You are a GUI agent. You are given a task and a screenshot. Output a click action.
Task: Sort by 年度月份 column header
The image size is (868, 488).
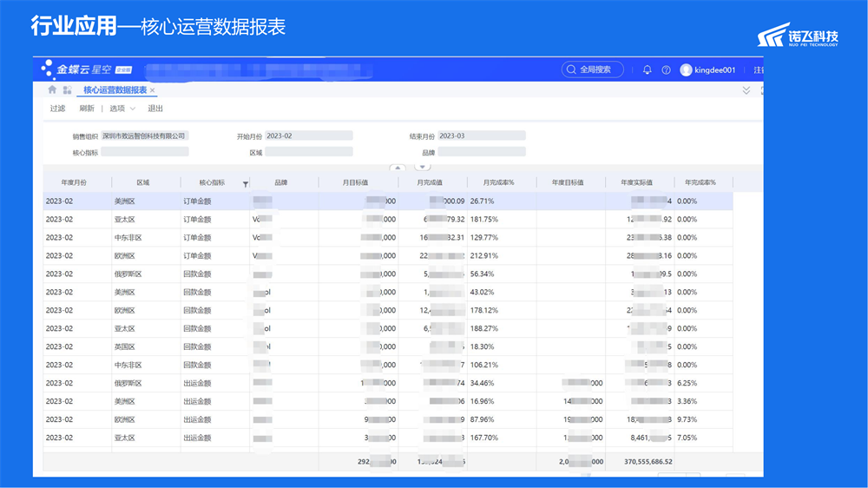click(74, 182)
